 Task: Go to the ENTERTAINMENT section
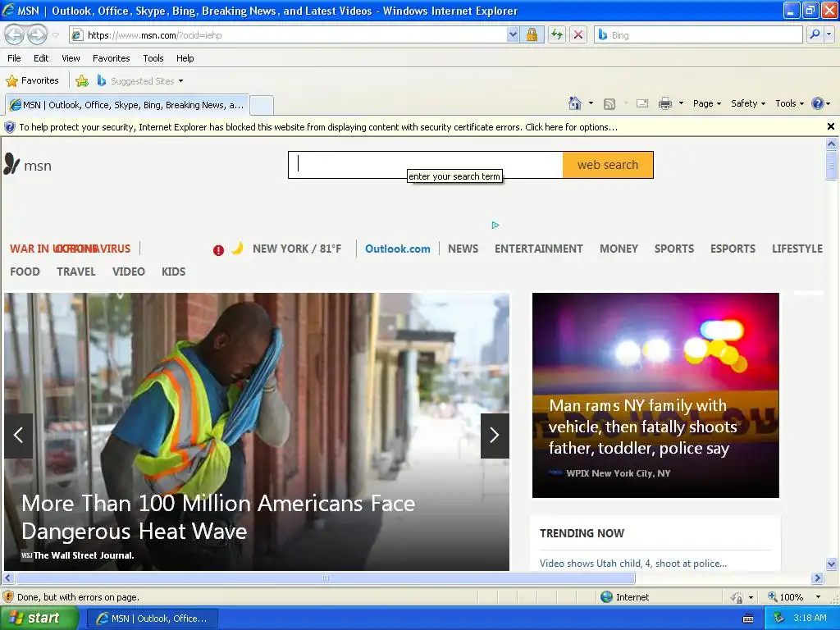coord(538,249)
